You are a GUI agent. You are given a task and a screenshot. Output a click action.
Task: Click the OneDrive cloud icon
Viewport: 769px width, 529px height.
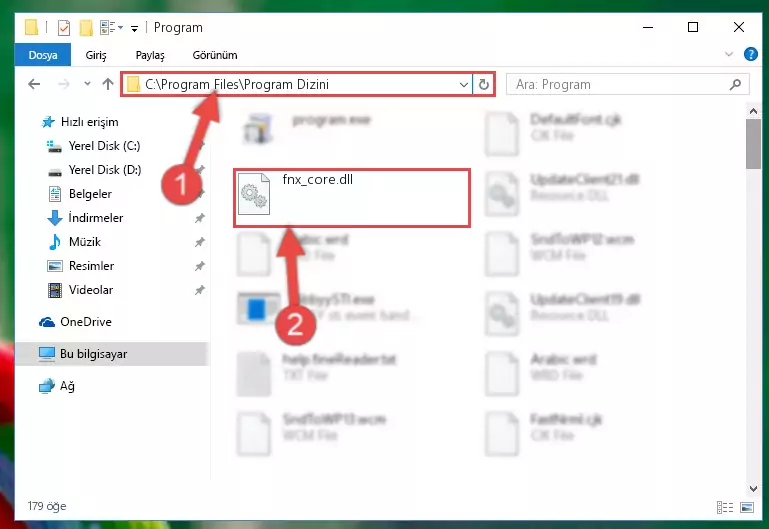(x=47, y=322)
